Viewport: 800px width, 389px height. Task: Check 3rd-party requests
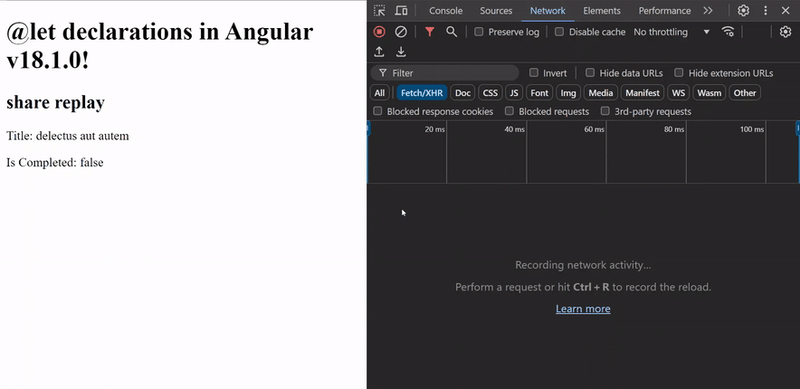pyautogui.click(x=605, y=111)
